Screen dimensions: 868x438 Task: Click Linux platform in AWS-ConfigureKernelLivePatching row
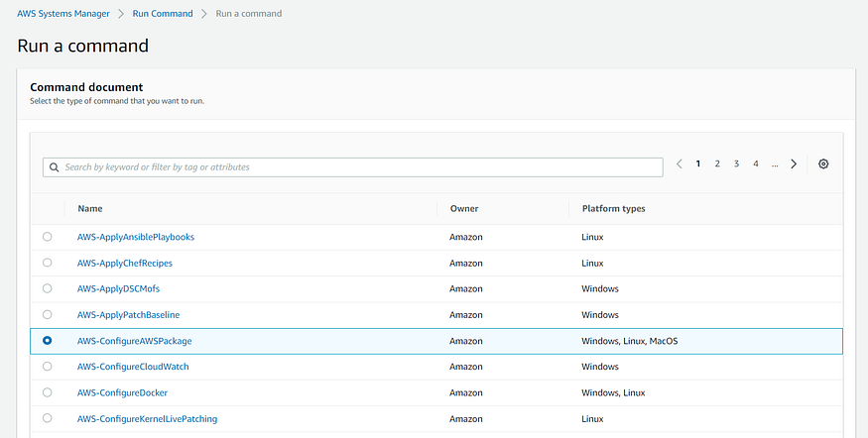point(592,418)
